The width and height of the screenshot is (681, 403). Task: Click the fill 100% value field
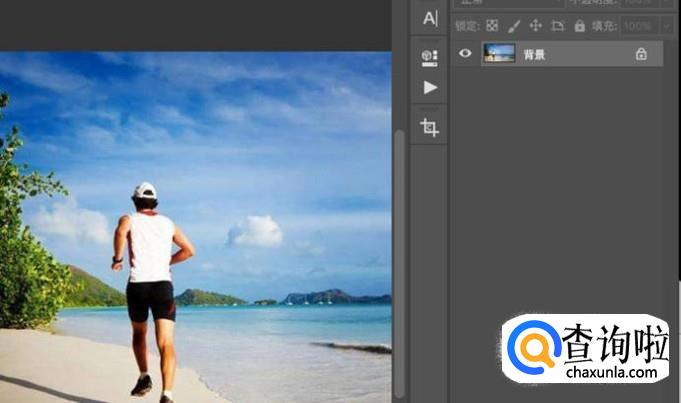(640, 26)
